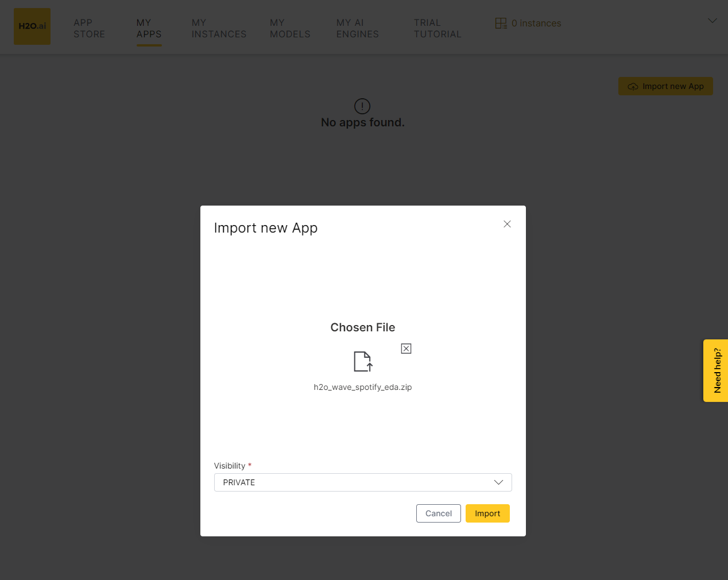Open the Trial Tutorial tab
Image resolution: width=728 pixels, height=580 pixels.
[x=437, y=29]
